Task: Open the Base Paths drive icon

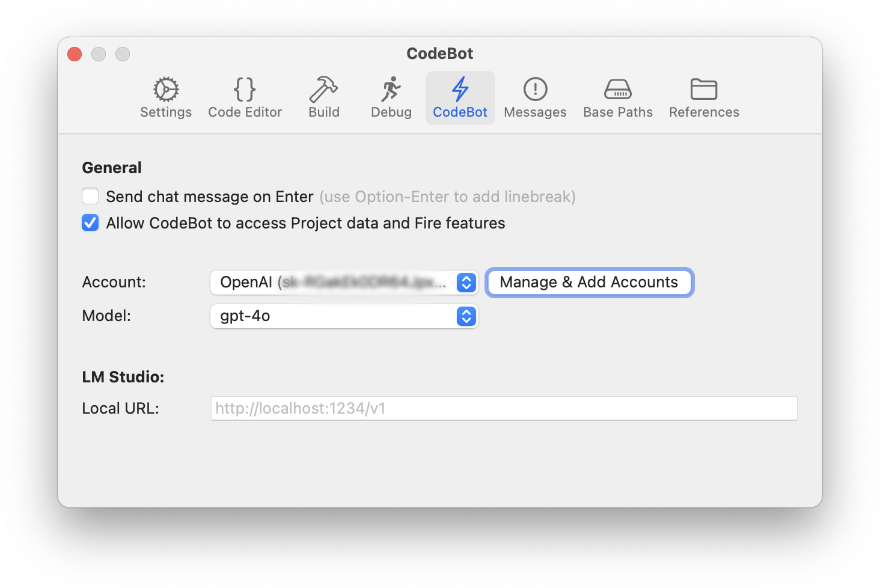Action: 618,90
